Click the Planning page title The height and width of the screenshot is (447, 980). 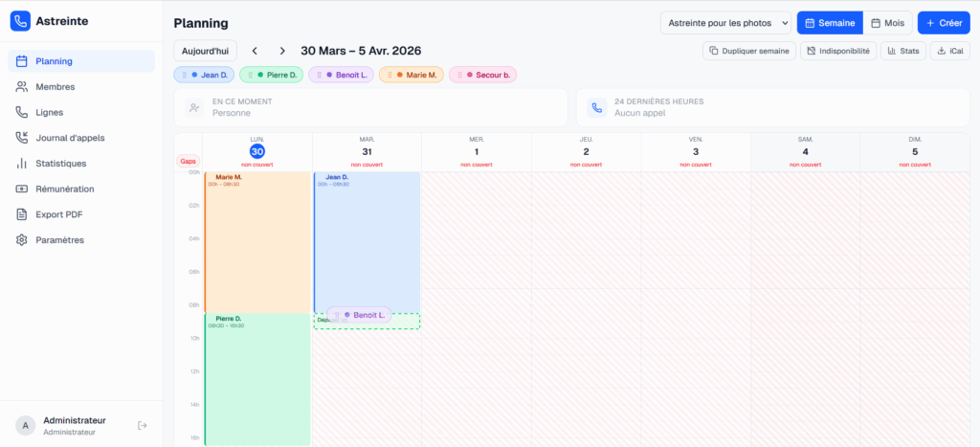click(201, 24)
